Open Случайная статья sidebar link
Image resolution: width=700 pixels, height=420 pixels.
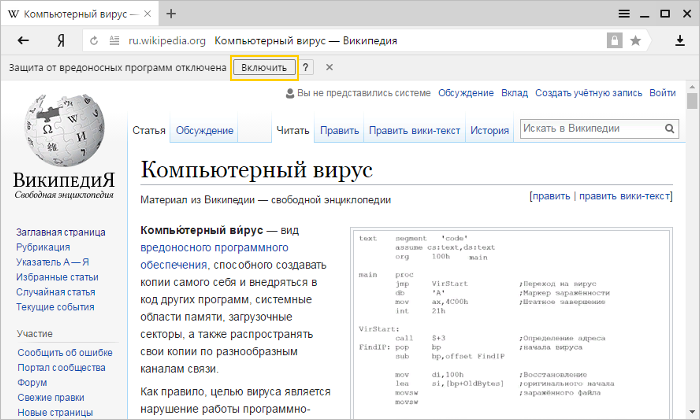(x=56, y=292)
